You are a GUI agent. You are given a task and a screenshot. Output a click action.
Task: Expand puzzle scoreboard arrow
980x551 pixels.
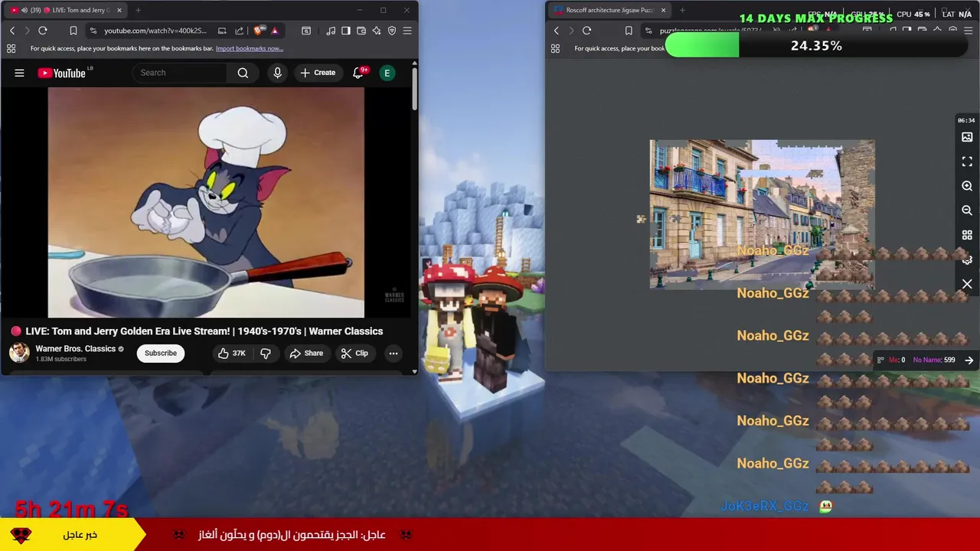[969, 360]
